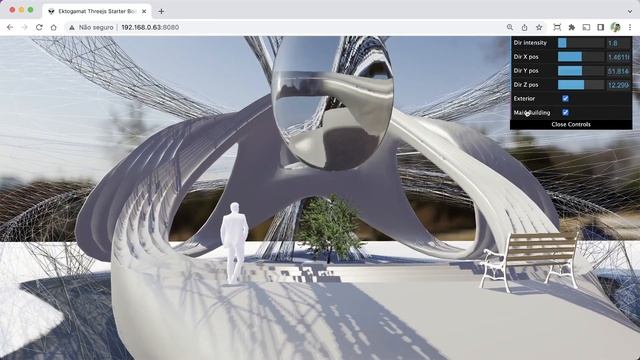This screenshot has width=640, height=360.
Task: Go back to the previous page
Action: point(10,27)
